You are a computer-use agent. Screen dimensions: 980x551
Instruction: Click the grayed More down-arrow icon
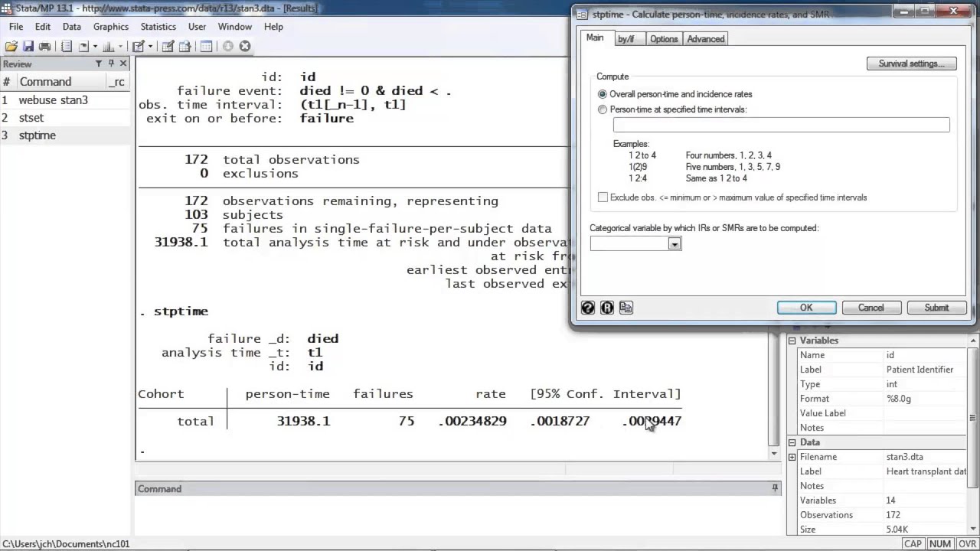[228, 46]
